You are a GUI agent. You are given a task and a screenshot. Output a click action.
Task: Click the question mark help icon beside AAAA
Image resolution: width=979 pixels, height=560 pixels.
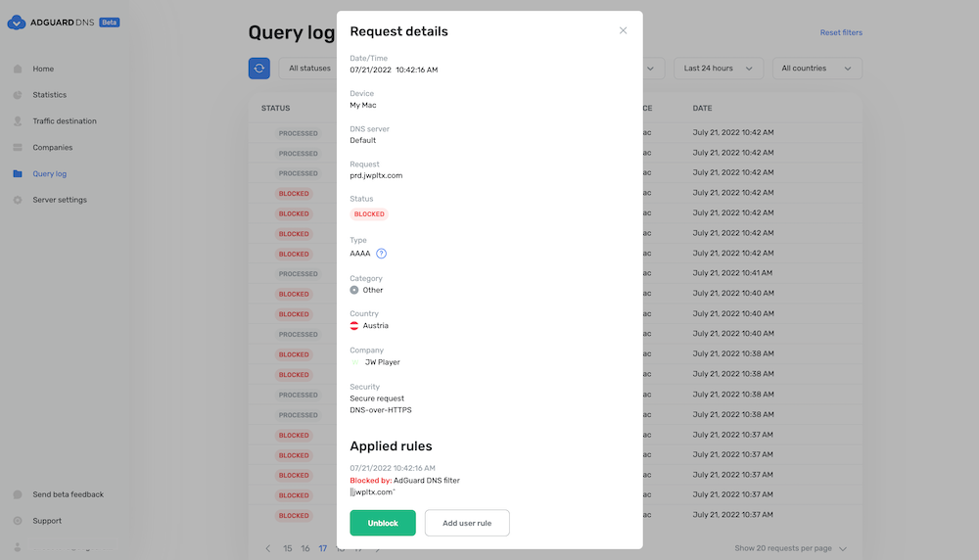pos(382,254)
